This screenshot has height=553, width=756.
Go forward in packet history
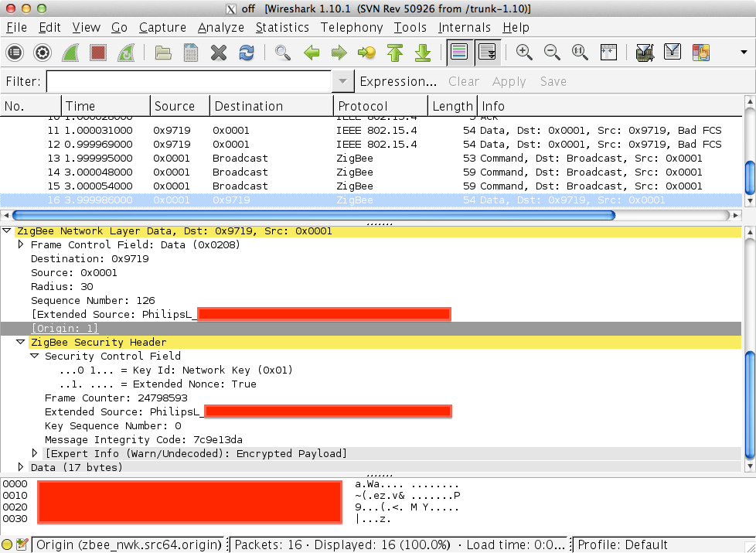pos(339,52)
